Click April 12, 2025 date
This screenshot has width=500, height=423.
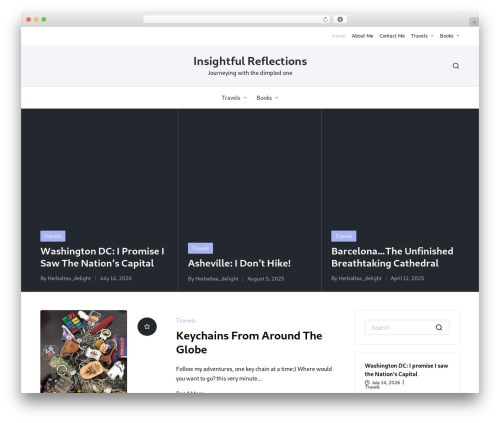click(407, 278)
